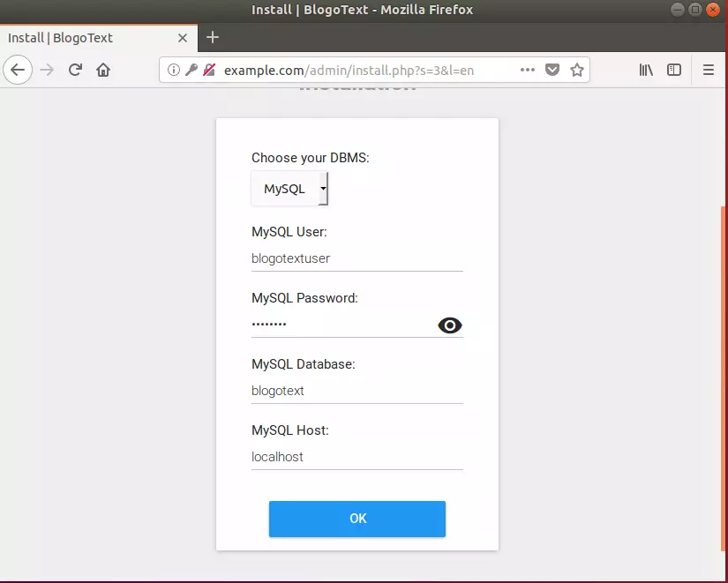
Task: Open the page actions three-dot menu
Action: coord(528,70)
